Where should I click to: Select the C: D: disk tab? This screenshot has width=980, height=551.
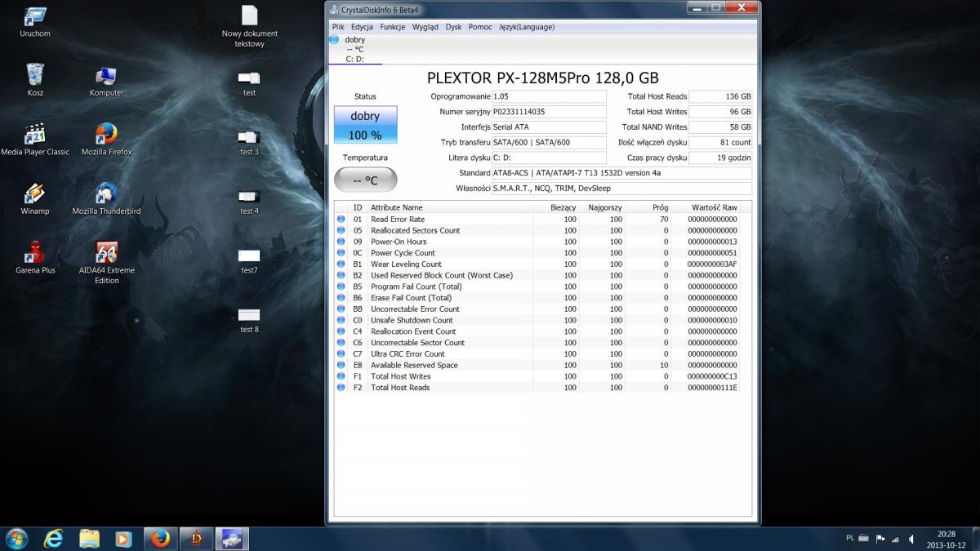(355, 49)
